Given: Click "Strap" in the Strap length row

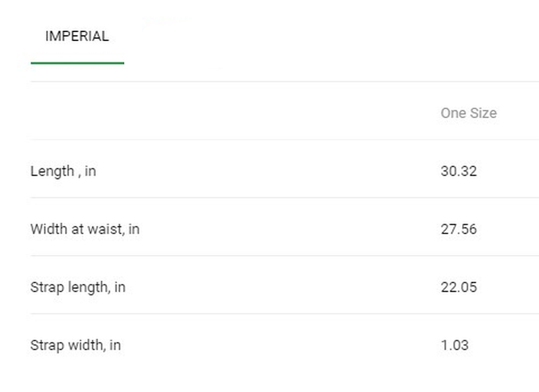Looking at the screenshot, I should click(x=47, y=287).
